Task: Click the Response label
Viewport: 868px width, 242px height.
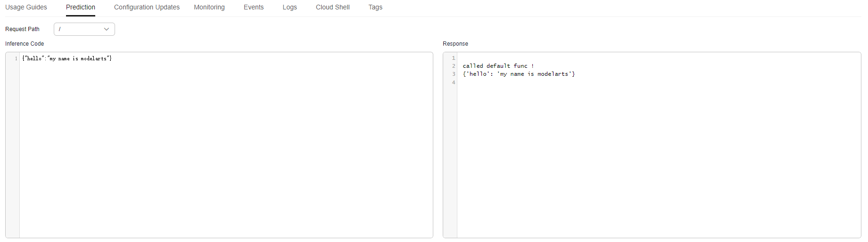Action: tap(455, 44)
